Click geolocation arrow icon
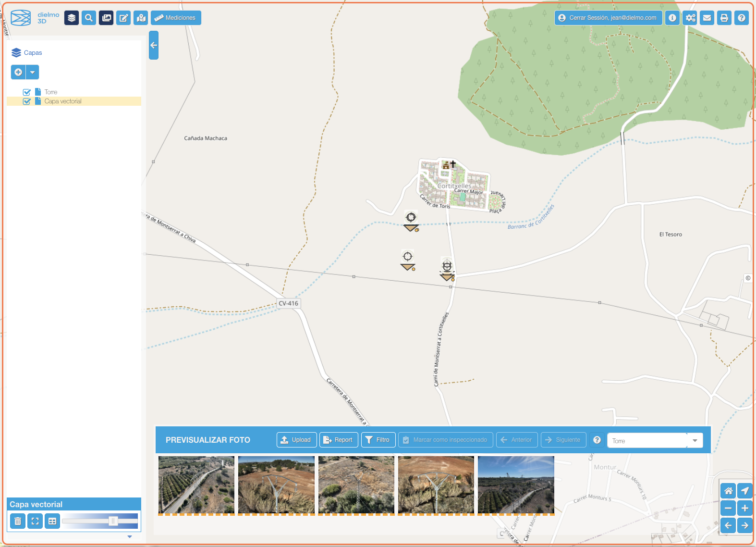Viewport: 756px width, 547px height. [x=745, y=491]
